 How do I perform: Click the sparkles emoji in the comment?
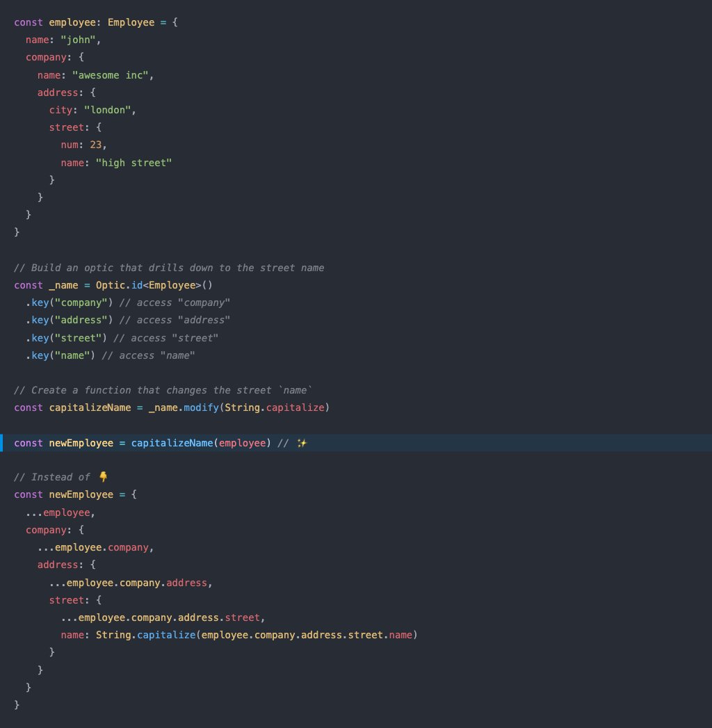click(302, 443)
